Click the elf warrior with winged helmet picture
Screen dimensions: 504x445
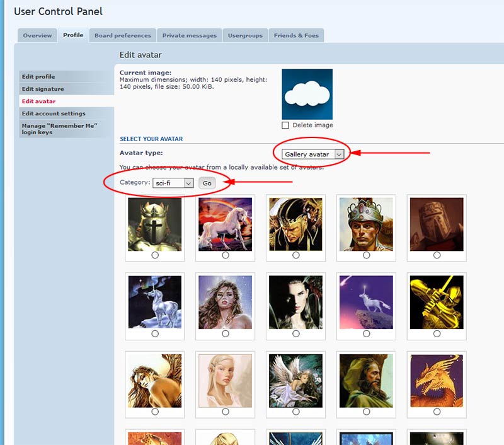click(x=295, y=224)
